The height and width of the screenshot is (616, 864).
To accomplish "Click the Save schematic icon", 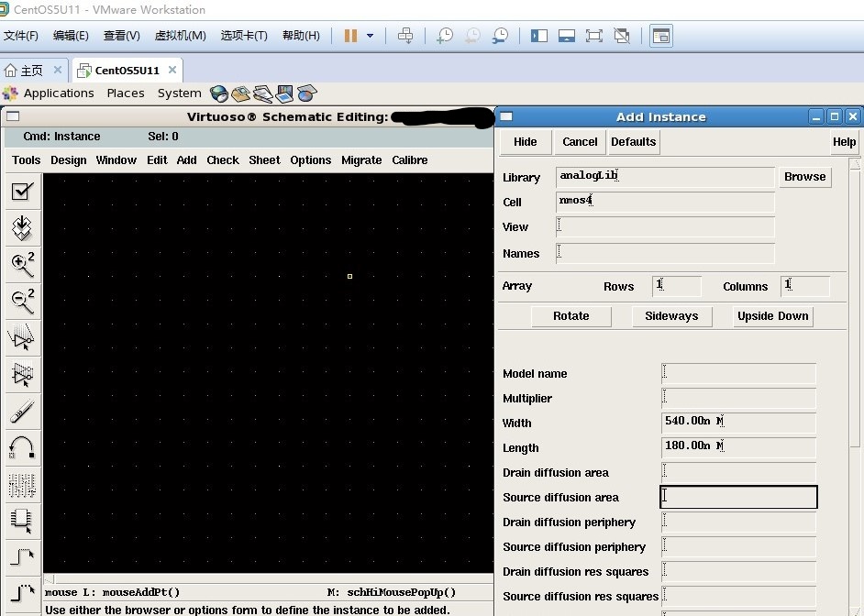I will pyautogui.click(x=22, y=227).
